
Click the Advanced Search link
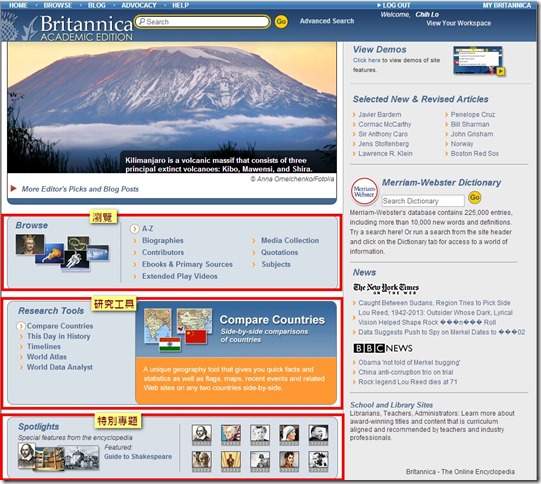[327, 21]
